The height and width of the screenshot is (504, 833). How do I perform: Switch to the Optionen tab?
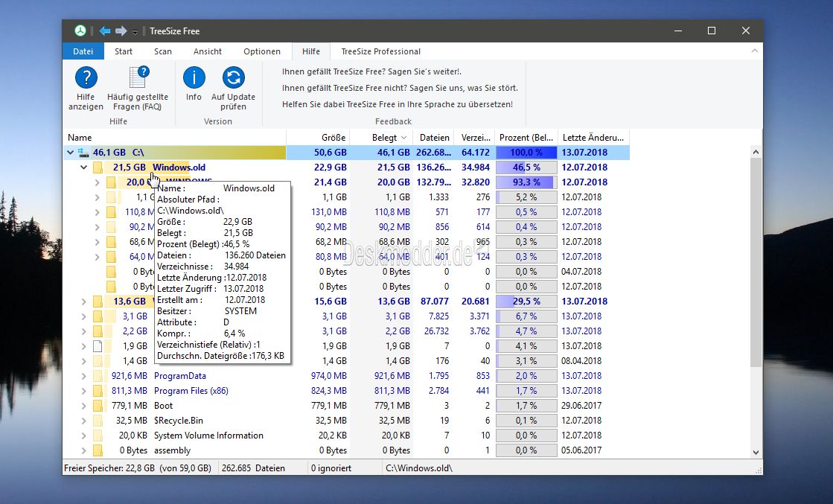click(x=262, y=51)
